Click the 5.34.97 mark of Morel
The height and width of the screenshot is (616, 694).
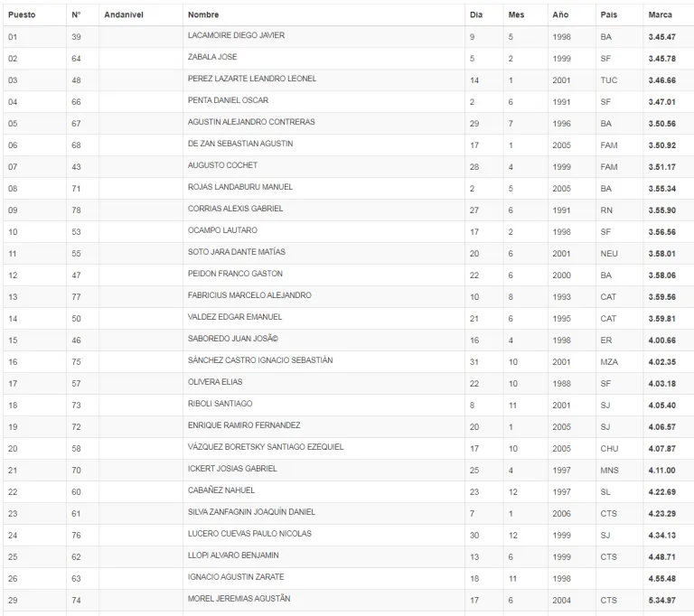tap(661, 600)
